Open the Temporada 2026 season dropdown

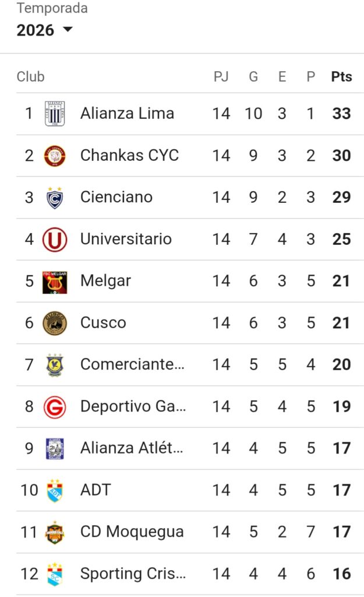click(x=44, y=30)
